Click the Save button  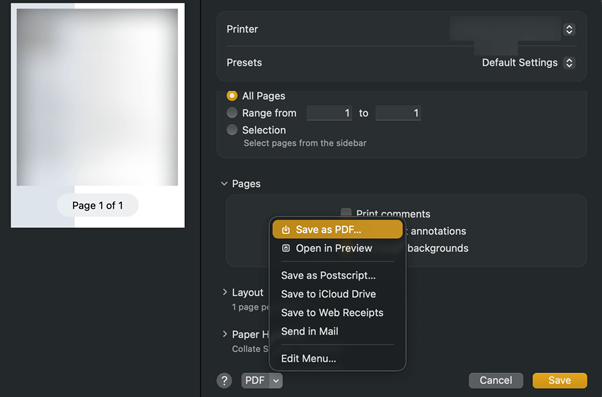[559, 380]
